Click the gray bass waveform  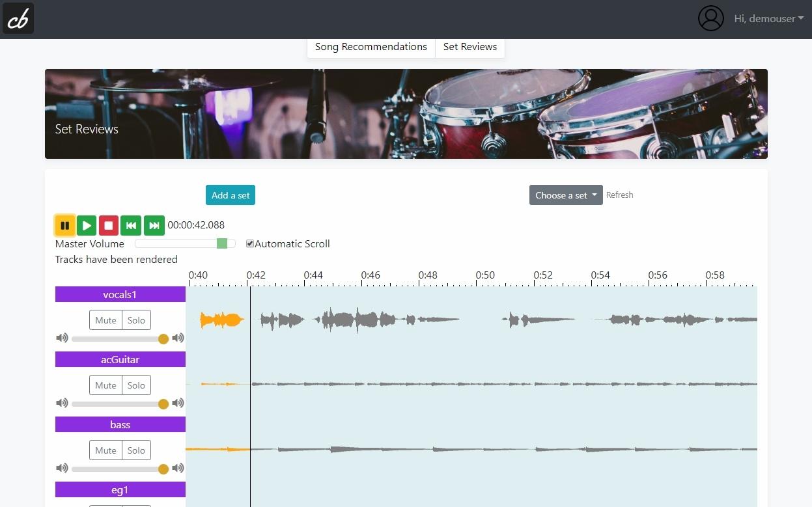pyautogui.click(x=503, y=449)
